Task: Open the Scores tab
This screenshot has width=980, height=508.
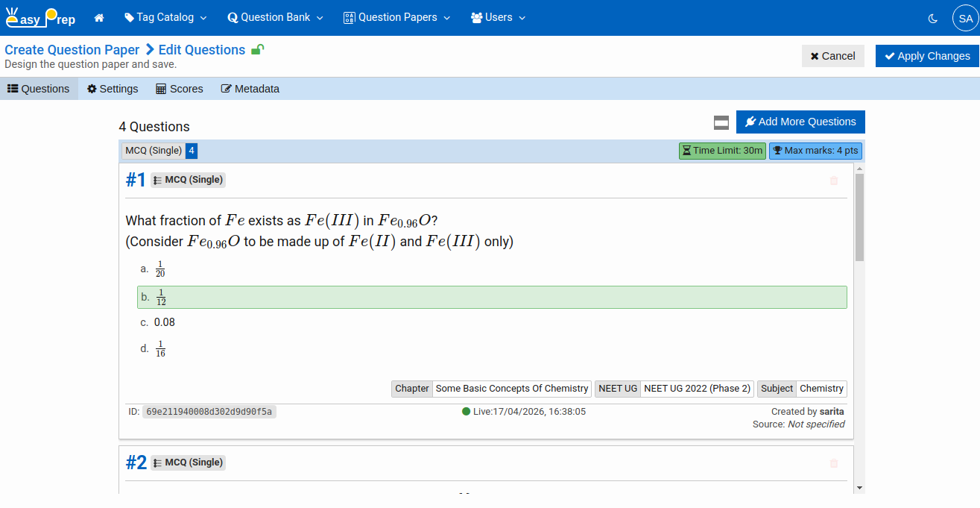Action: pyautogui.click(x=179, y=89)
